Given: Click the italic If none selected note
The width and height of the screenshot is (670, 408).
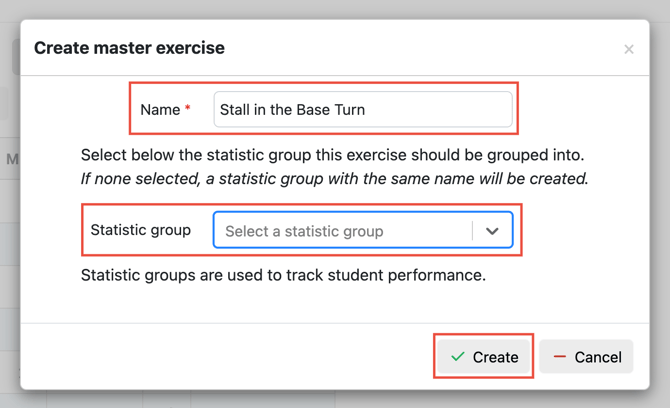Looking at the screenshot, I should tap(335, 179).
